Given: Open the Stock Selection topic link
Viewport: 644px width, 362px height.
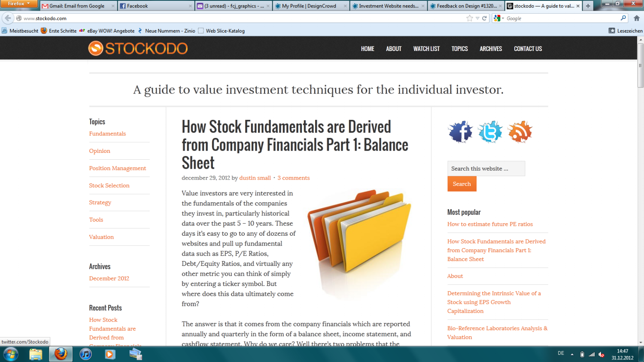Looking at the screenshot, I should (x=109, y=186).
